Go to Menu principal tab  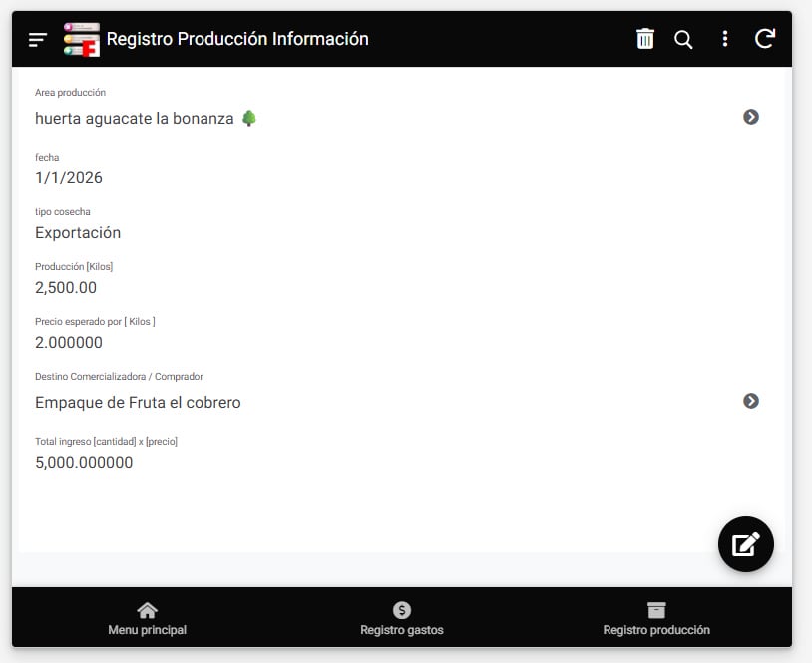pyautogui.click(x=147, y=618)
